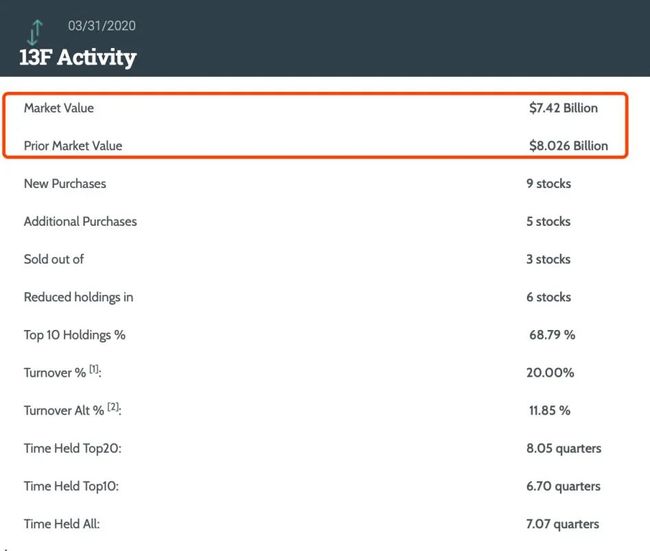
Task: Select the 68.79 % Top 10 Holdings value
Action: (552, 335)
